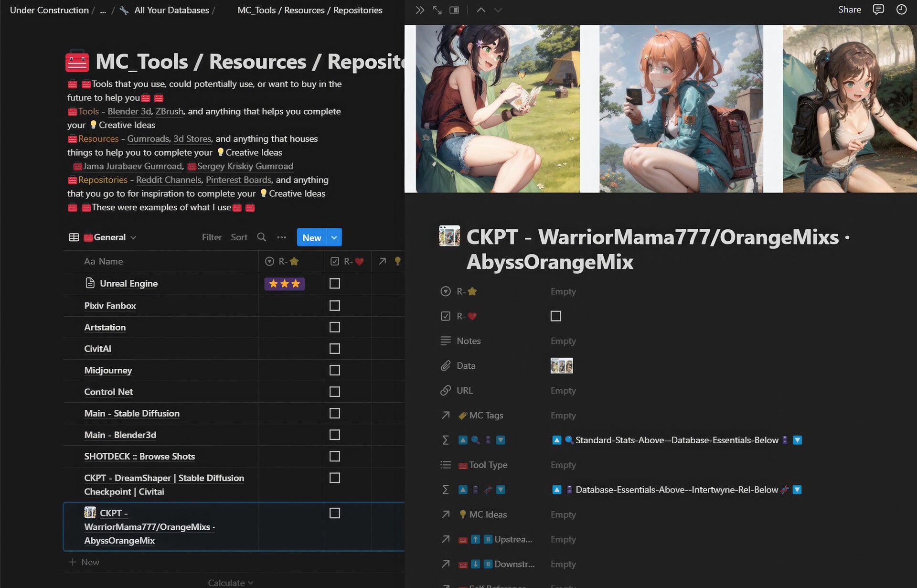
Task: Close the side peek panel arrows
Action: coord(420,10)
